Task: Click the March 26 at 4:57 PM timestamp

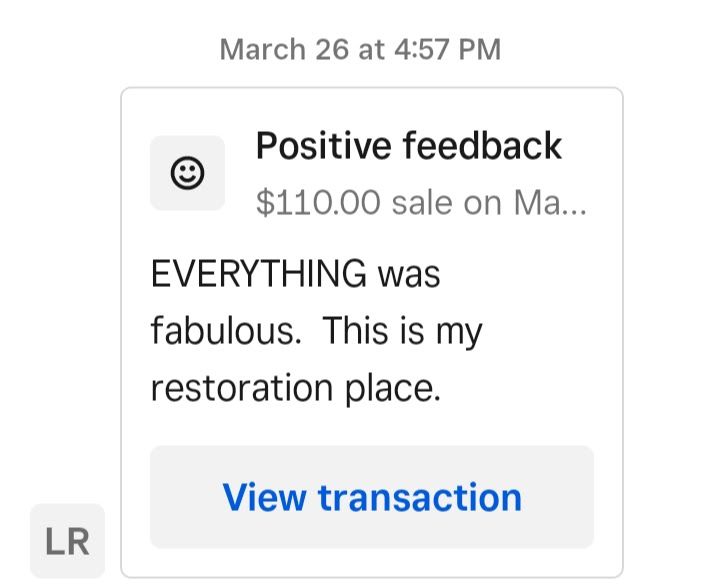Action: coord(360,49)
